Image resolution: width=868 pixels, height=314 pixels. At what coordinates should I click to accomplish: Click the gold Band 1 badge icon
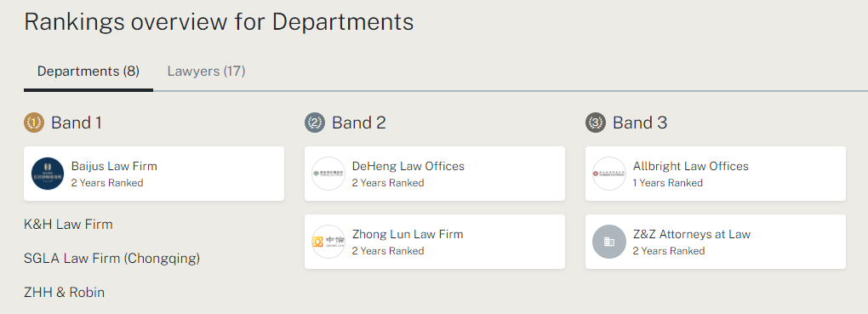click(x=34, y=123)
